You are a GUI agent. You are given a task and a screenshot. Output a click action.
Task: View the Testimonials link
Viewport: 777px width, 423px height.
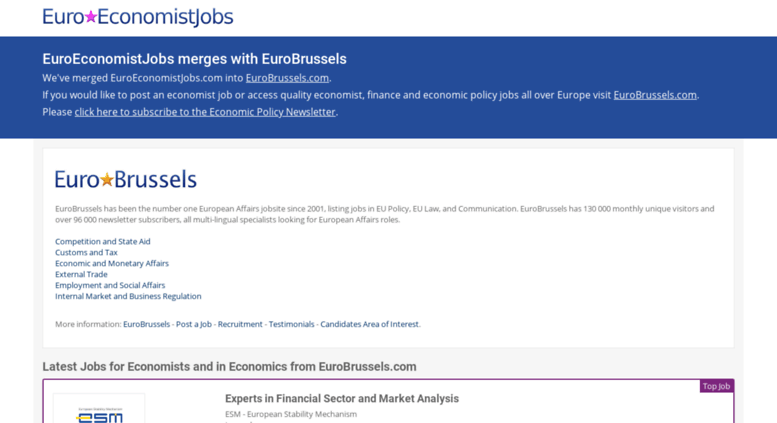coord(291,324)
